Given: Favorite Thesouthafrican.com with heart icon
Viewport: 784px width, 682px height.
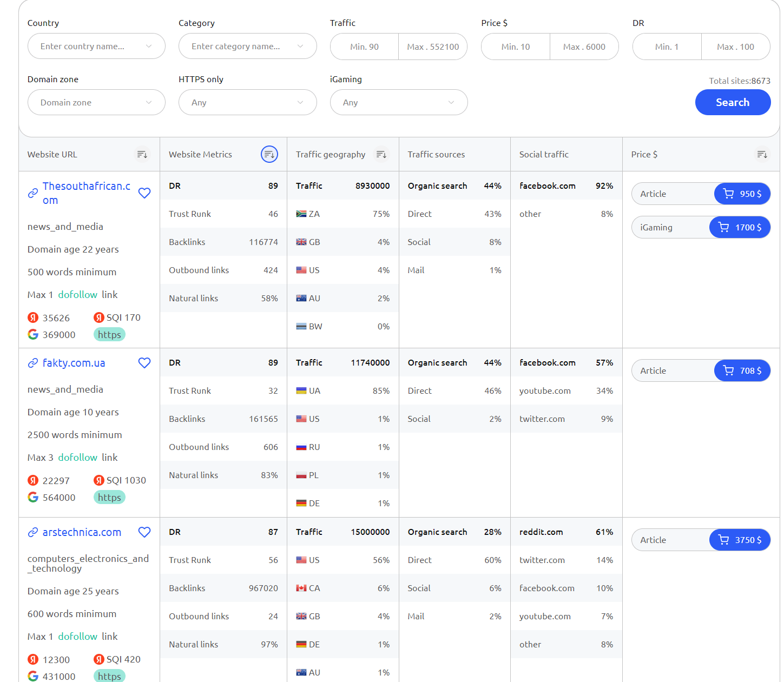Looking at the screenshot, I should click(144, 193).
